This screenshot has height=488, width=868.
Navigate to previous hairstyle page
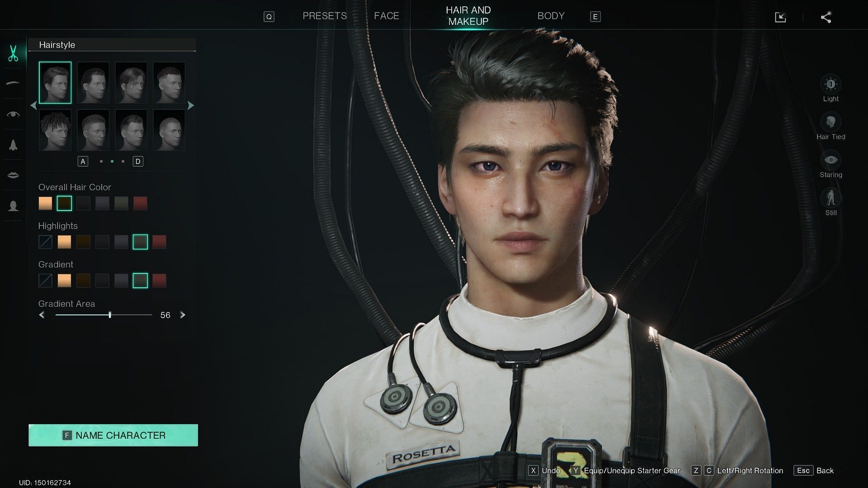point(33,105)
